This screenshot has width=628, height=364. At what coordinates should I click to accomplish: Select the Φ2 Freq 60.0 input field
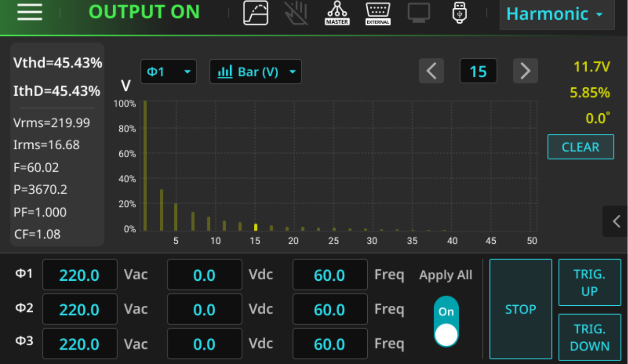click(330, 309)
